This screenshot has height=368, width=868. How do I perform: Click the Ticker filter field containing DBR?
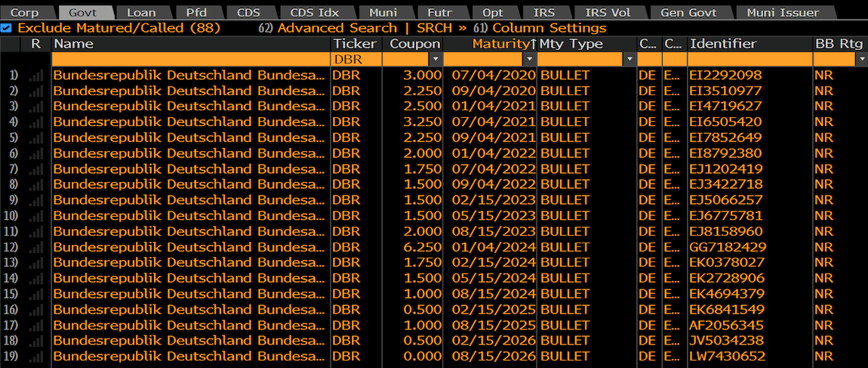click(356, 59)
